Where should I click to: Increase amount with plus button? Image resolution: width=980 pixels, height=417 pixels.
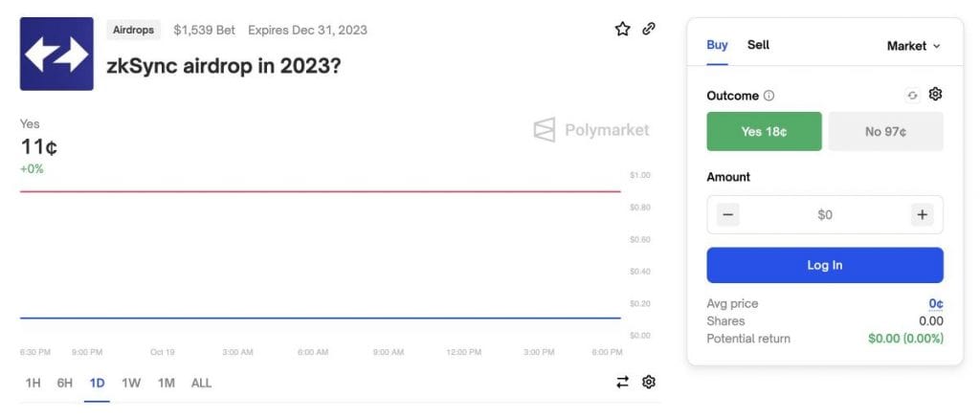[922, 215]
